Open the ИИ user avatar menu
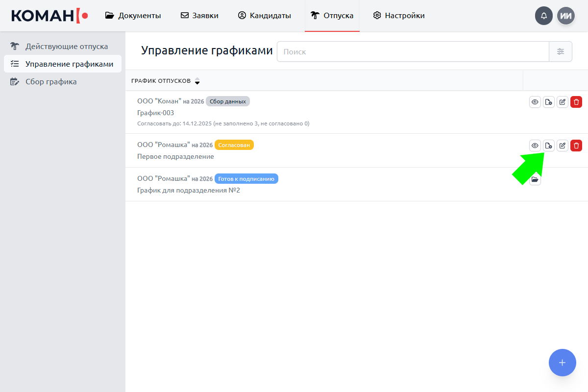Viewport: 588px width, 392px height. click(x=566, y=16)
